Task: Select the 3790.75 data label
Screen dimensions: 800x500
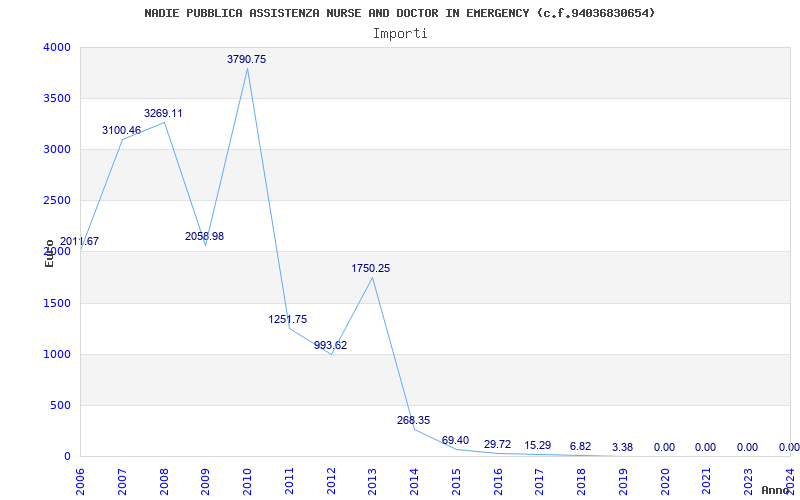Action: 246,59
